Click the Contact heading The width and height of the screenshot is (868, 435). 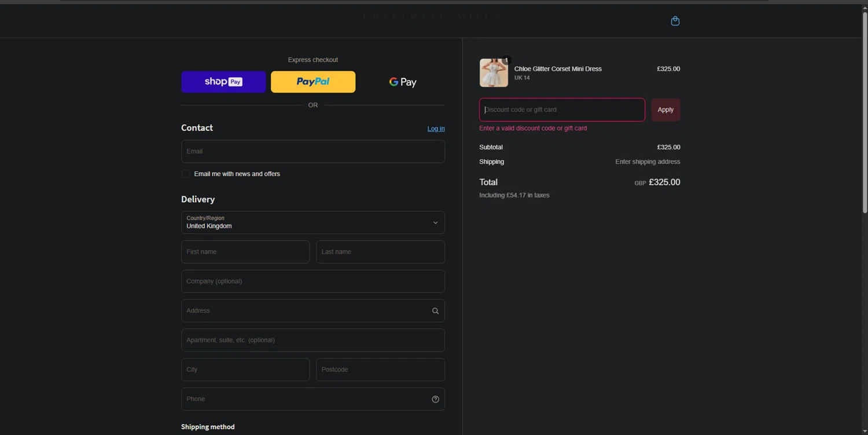pyautogui.click(x=197, y=128)
